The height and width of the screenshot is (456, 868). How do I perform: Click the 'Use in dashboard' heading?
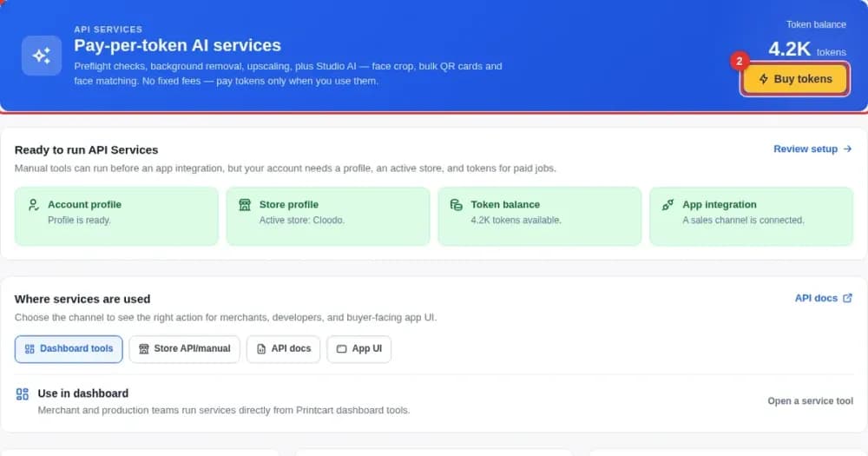coord(83,393)
